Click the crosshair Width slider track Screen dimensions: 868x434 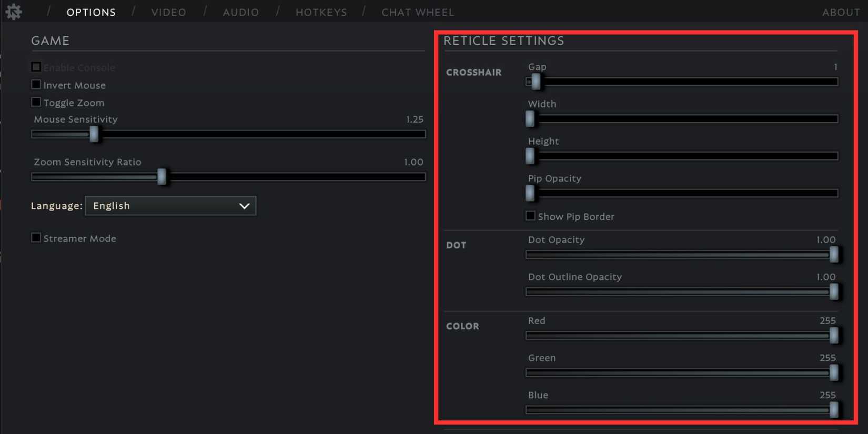[682, 119]
